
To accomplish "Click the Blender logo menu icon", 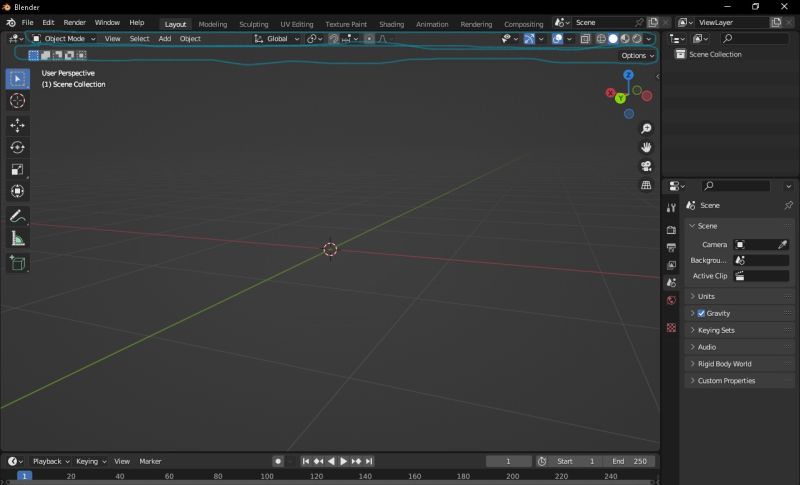I will click(x=11, y=23).
